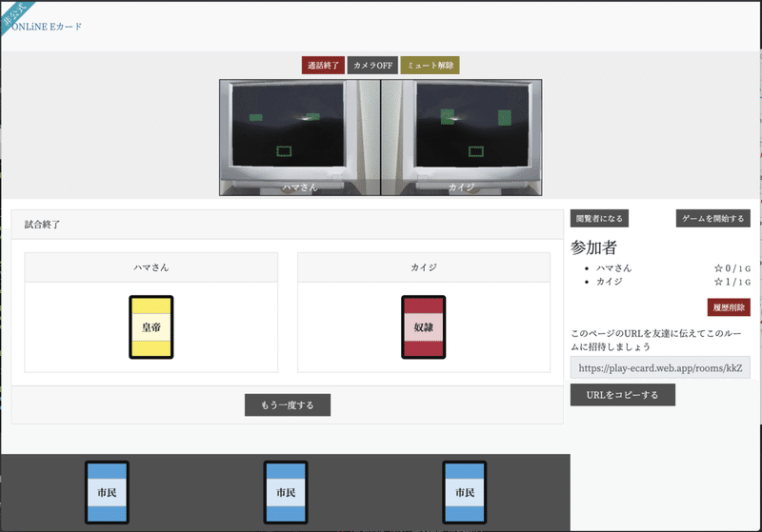Click カイジ's star score ☆1/1G
Screen dimensions: 762x532
(x=732, y=282)
